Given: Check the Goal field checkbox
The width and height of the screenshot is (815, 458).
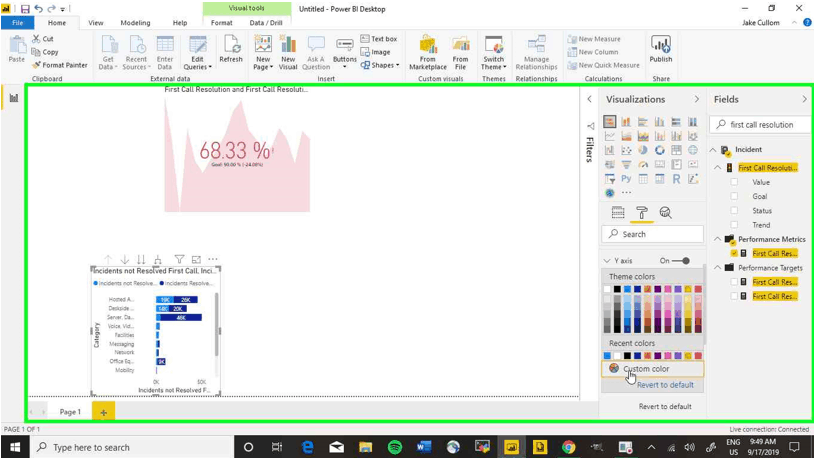Looking at the screenshot, I should 734,197.
